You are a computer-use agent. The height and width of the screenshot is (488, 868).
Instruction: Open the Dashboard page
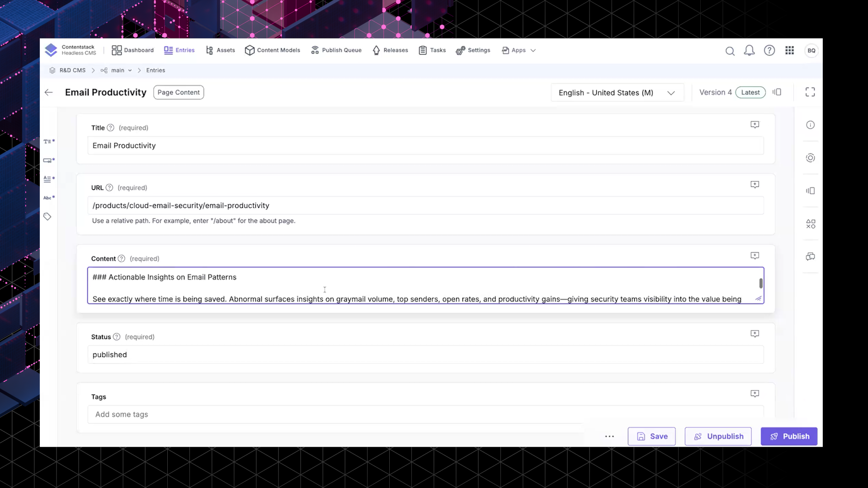tap(132, 50)
